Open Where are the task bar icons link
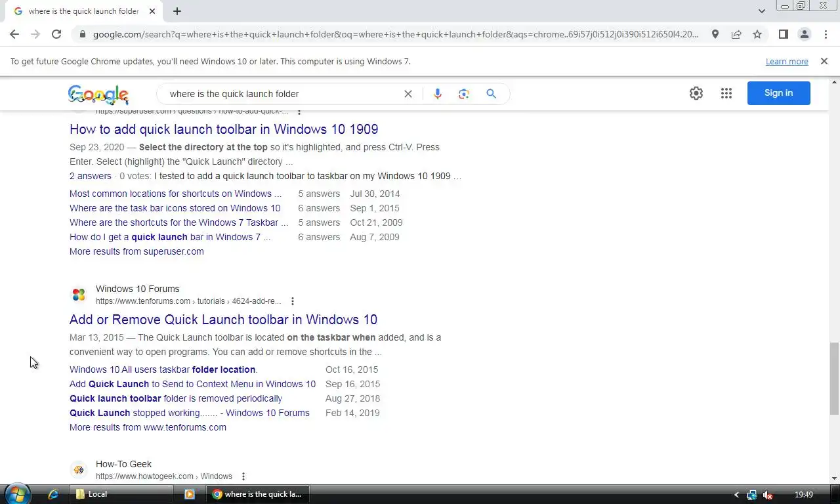The image size is (840, 504). click(x=175, y=208)
